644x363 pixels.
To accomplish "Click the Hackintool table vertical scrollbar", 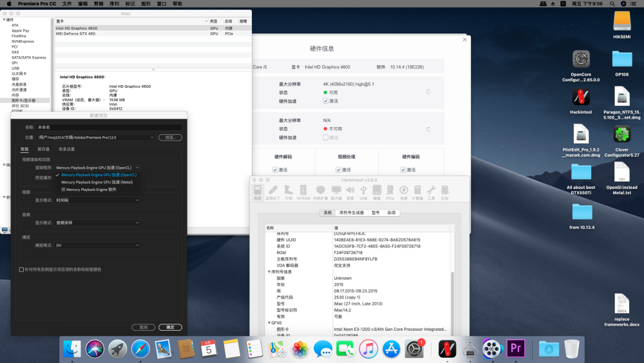I will click(452, 303).
